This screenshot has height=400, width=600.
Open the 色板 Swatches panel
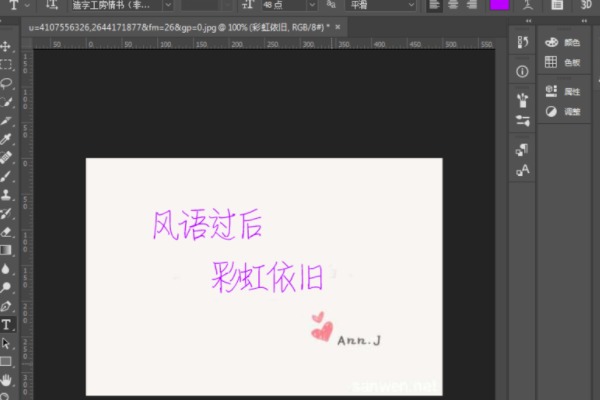coord(562,62)
